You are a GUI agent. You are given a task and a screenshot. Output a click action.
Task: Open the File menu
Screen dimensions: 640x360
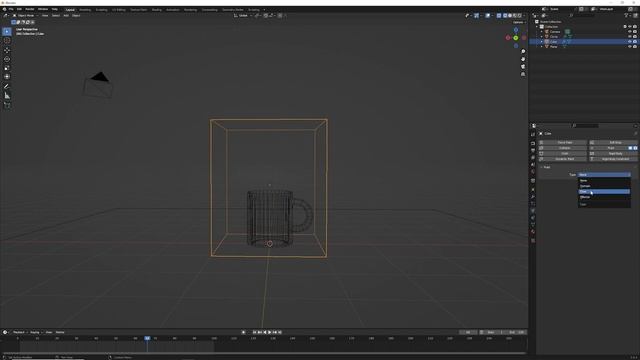pos(11,9)
